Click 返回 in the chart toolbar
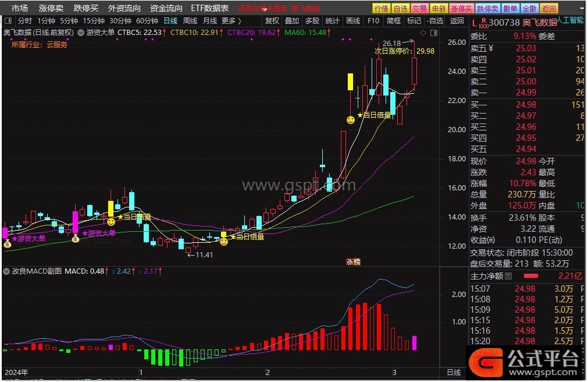The height and width of the screenshot is (382, 588). click(x=457, y=21)
